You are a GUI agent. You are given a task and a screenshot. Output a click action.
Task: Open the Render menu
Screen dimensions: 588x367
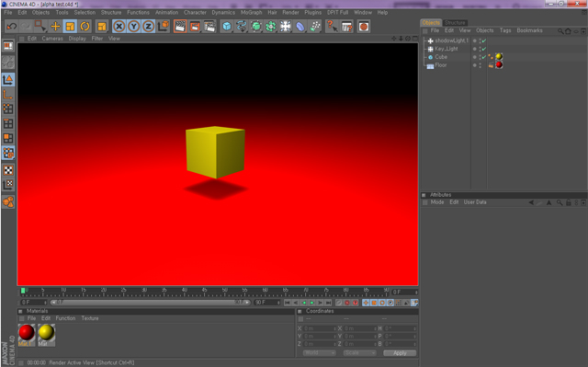pos(290,12)
